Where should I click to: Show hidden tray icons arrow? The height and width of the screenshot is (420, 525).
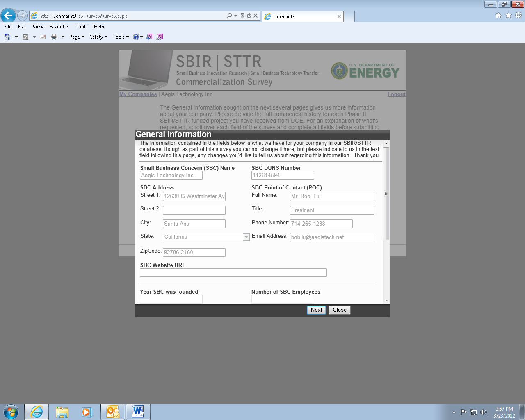point(454,412)
